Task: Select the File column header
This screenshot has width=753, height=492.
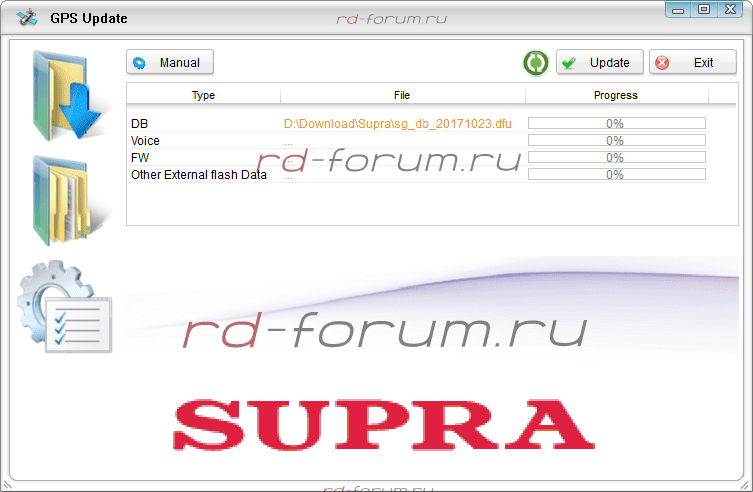Action: click(402, 95)
